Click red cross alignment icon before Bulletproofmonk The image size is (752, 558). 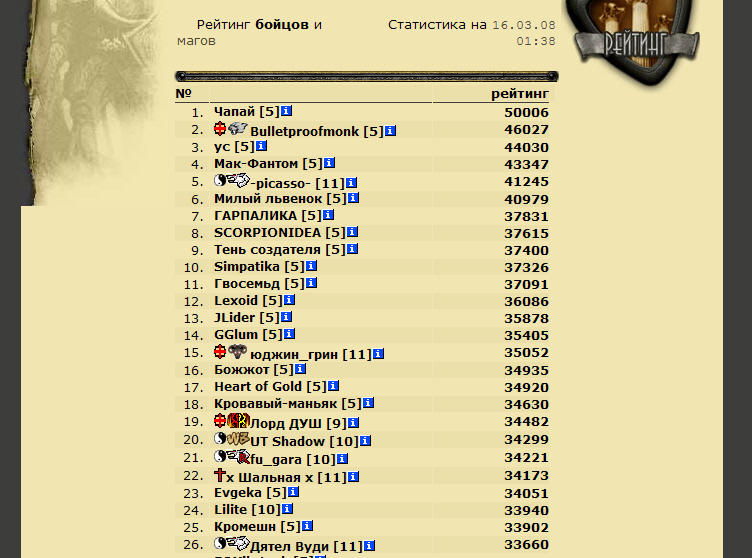220,129
